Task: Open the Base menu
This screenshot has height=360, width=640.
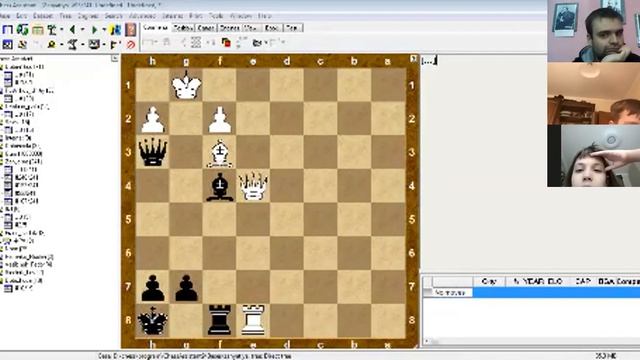Action: click(x=5, y=16)
